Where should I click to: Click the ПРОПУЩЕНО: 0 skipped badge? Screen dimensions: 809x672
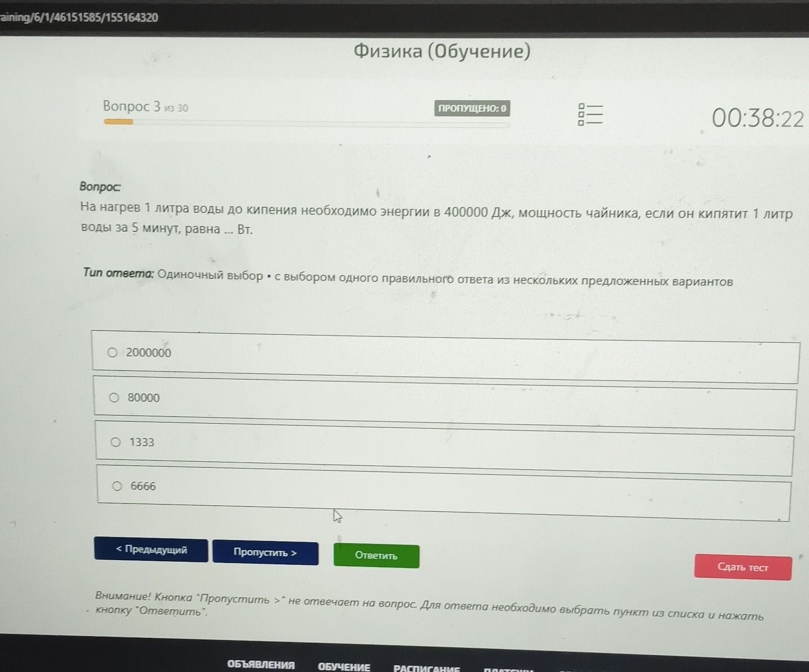pyautogui.click(x=472, y=108)
